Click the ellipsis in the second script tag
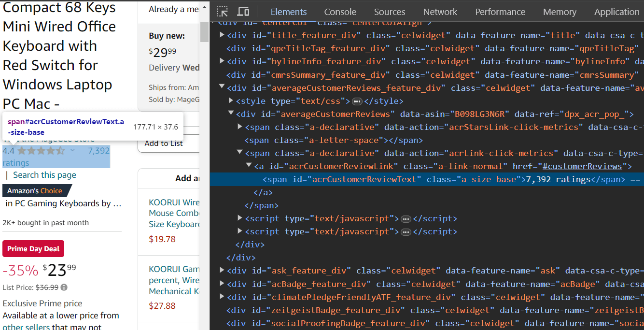Screen dimensions: 644x330 coord(406,231)
